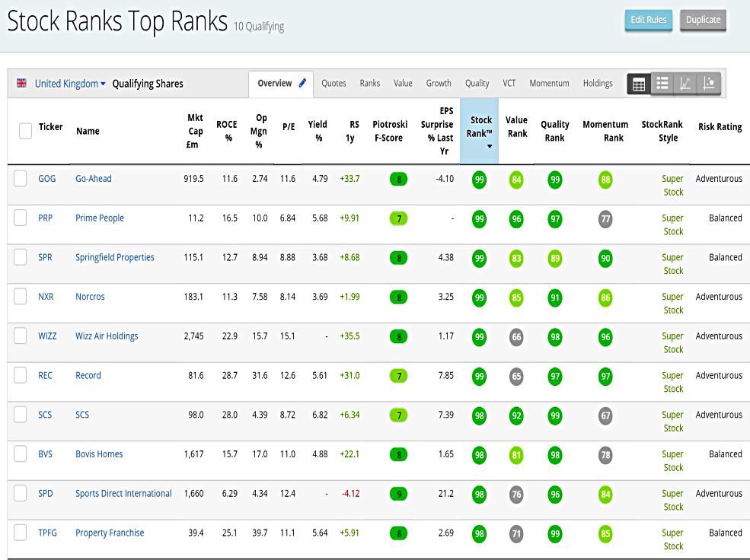The height and width of the screenshot is (560, 750).
Task: Click Record Value Rank 65 badge
Action: coord(516,377)
